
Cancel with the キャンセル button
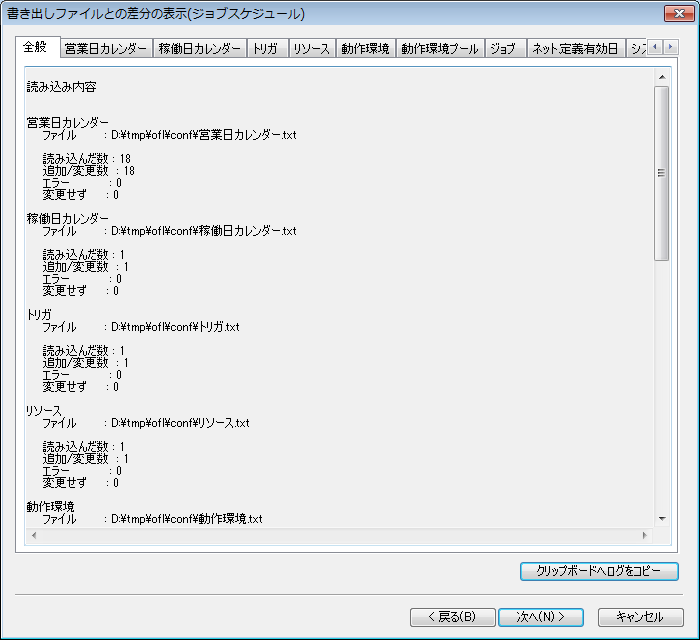[x=641, y=617]
